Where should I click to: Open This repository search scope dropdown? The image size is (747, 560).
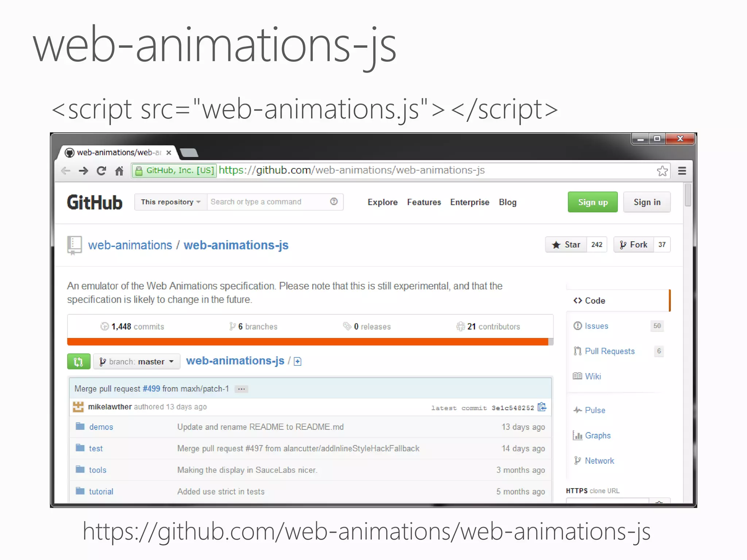[171, 202]
